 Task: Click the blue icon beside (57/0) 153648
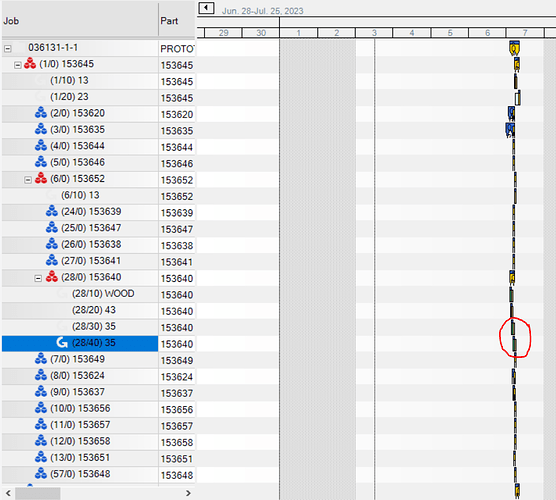41,473
